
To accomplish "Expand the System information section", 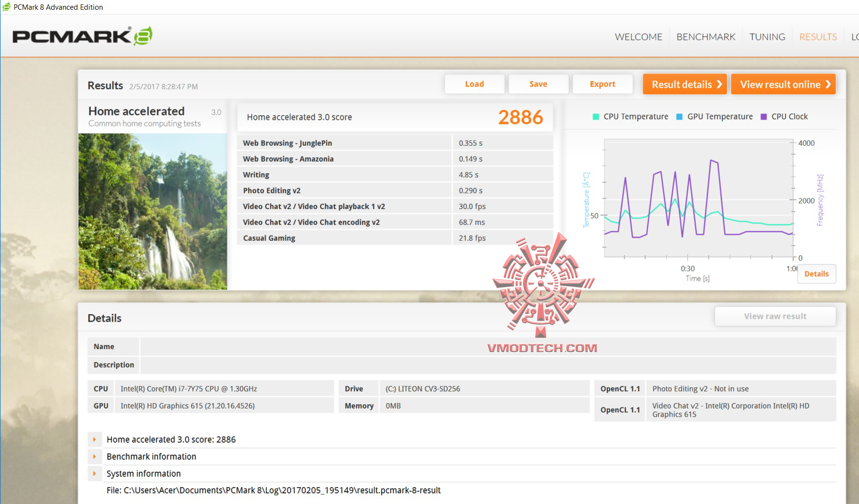I will (95, 474).
